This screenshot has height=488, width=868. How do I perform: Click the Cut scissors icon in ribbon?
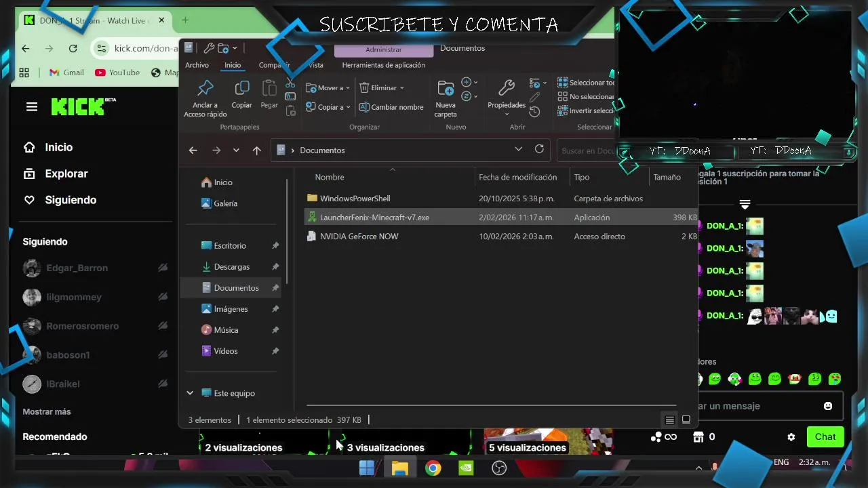290,83
